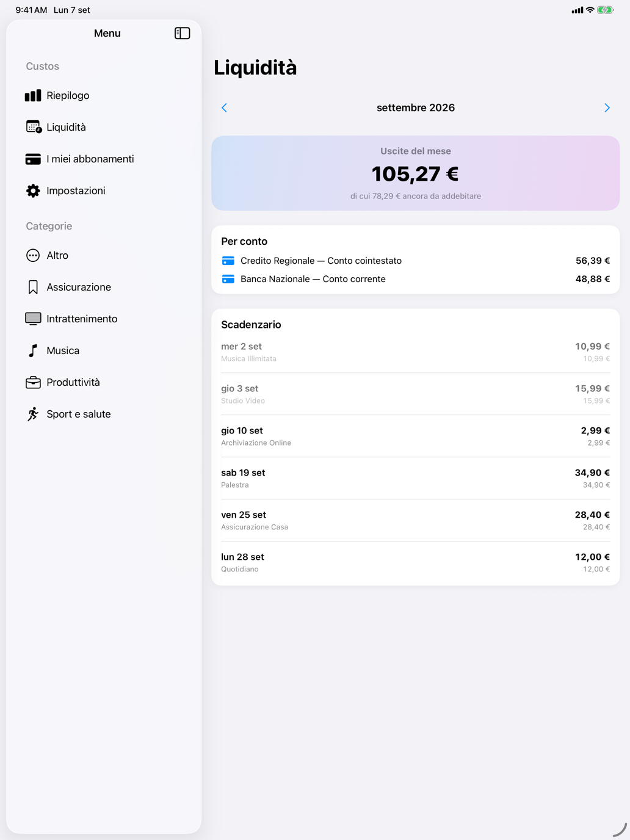Open the ven 25 set entry
Screen dimensions: 630x840
[415, 521]
